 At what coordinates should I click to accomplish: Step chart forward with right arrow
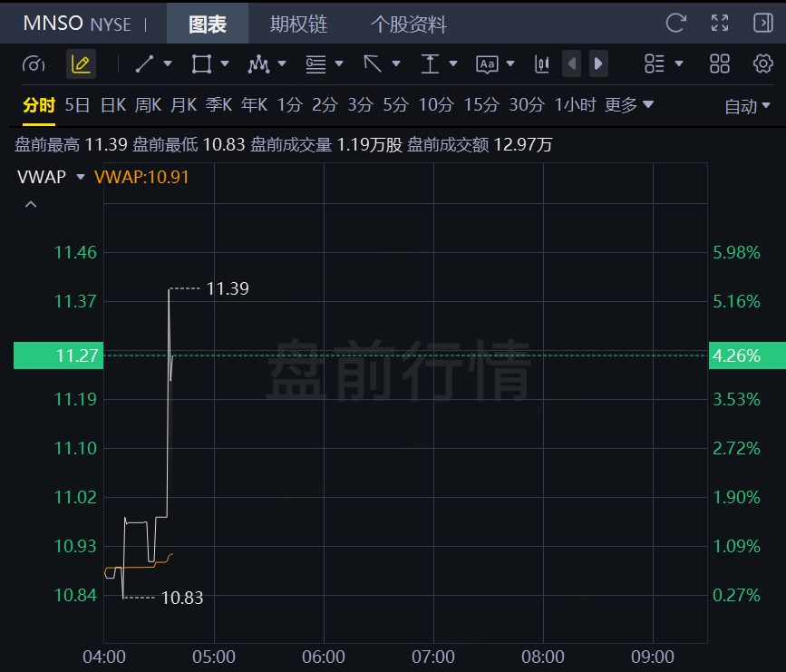pos(598,64)
